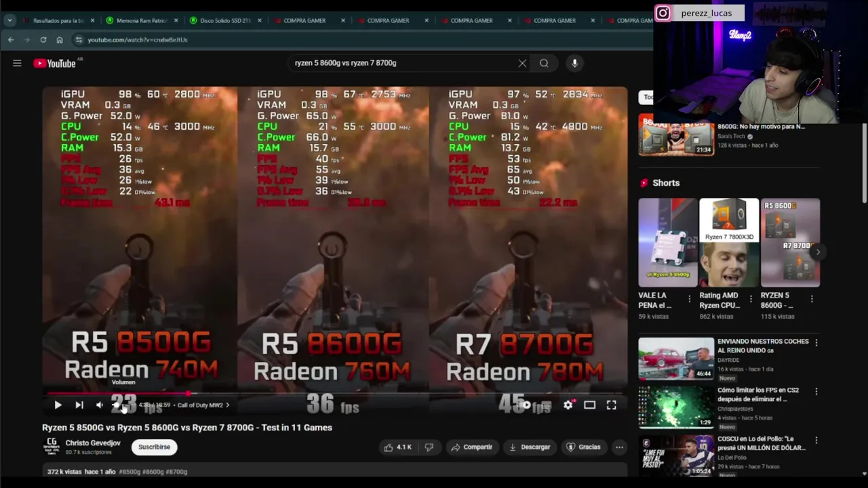Open the more actions menu under the video
Screen dimensions: 868x488
click(x=619, y=447)
